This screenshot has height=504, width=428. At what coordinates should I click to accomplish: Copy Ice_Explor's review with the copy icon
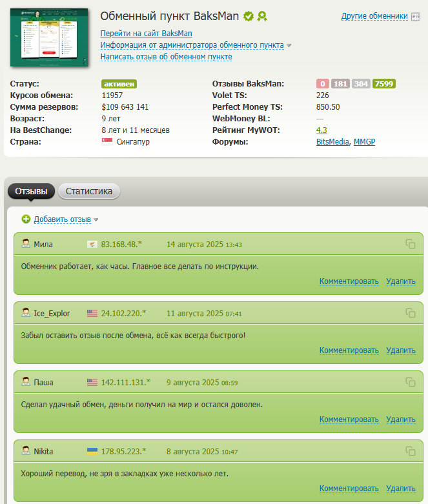[x=411, y=313]
